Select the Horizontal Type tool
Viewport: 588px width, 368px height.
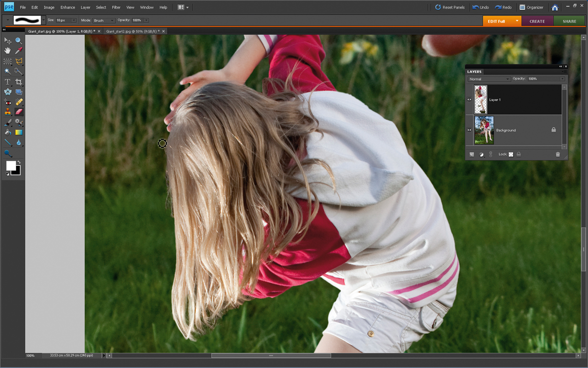point(8,81)
